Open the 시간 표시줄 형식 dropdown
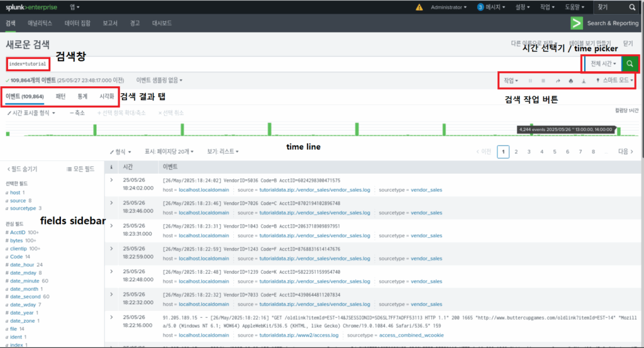This screenshot has width=644, height=348. pos(31,113)
